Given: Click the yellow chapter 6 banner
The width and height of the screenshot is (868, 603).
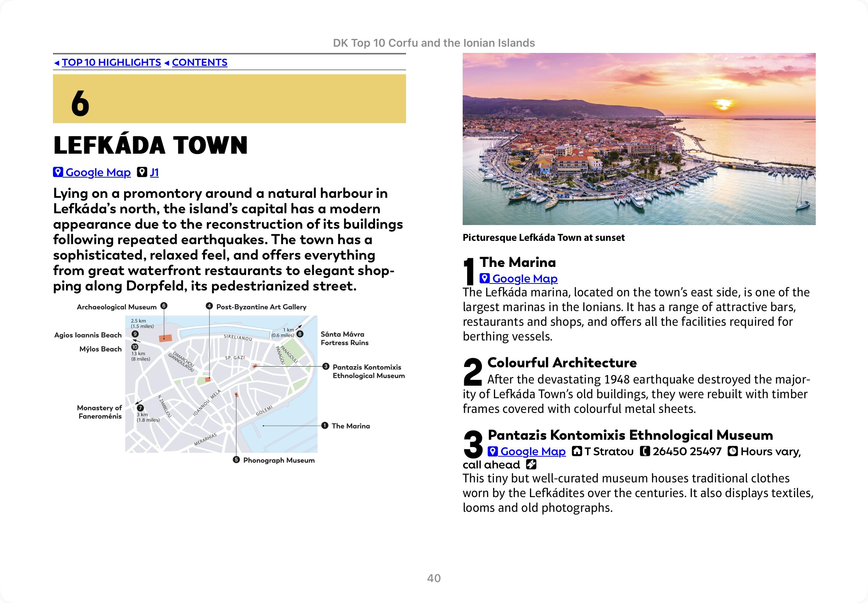Looking at the screenshot, I should (x=229, y=99).
